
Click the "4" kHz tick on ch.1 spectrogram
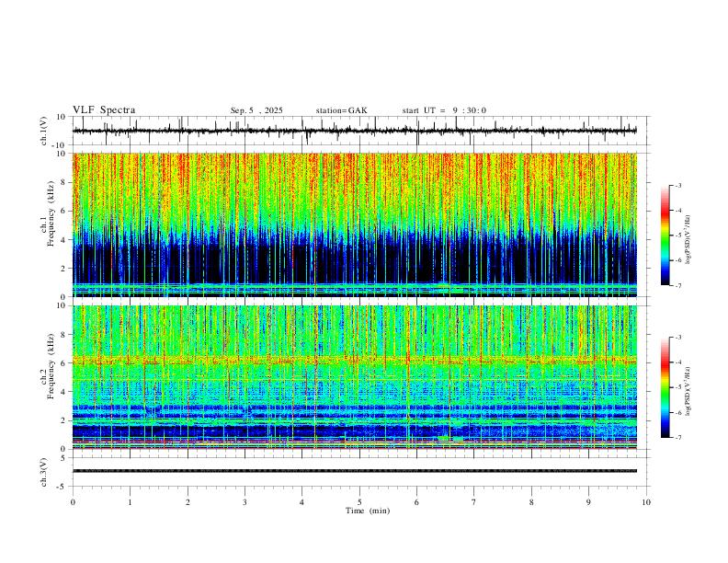click(64, 240)
